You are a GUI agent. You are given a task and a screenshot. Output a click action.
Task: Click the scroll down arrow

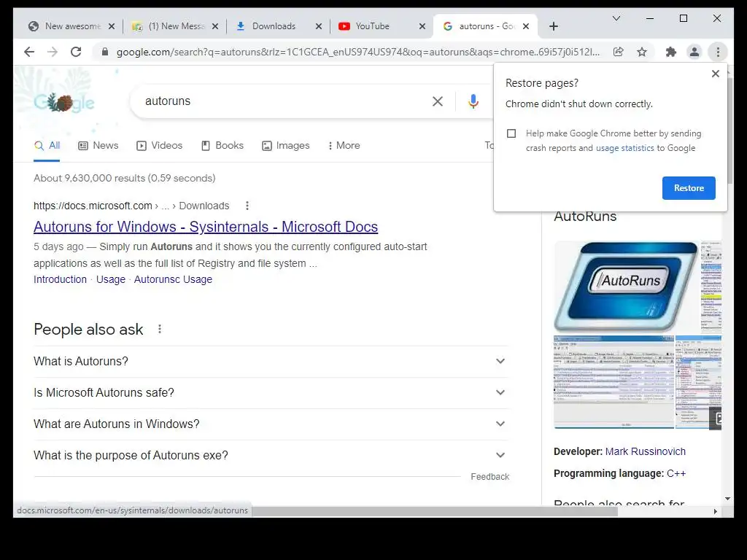[727, 499]
